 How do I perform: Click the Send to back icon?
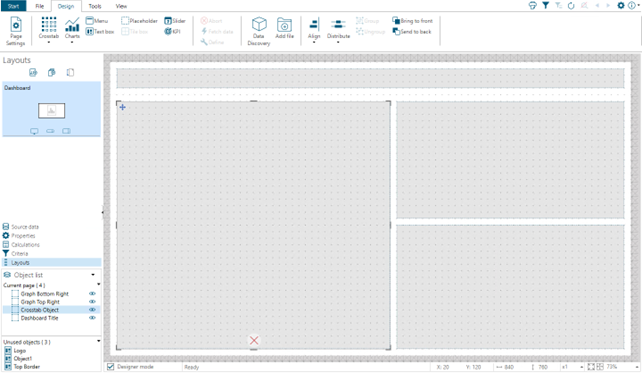(396, 31)
